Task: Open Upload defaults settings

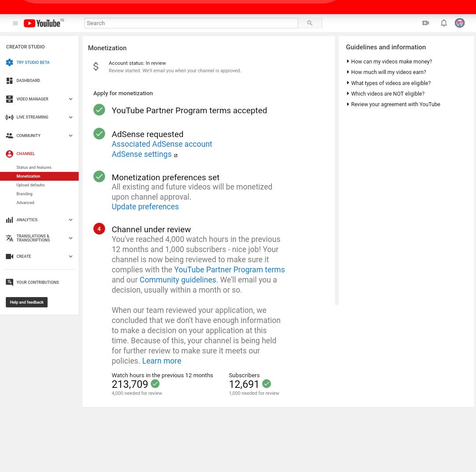Action: coord(30,185)
